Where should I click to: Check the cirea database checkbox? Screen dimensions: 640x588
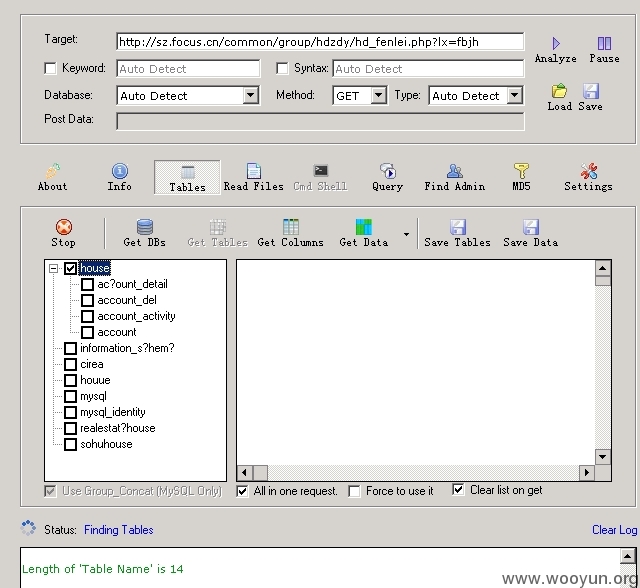(x=71, y=364)
